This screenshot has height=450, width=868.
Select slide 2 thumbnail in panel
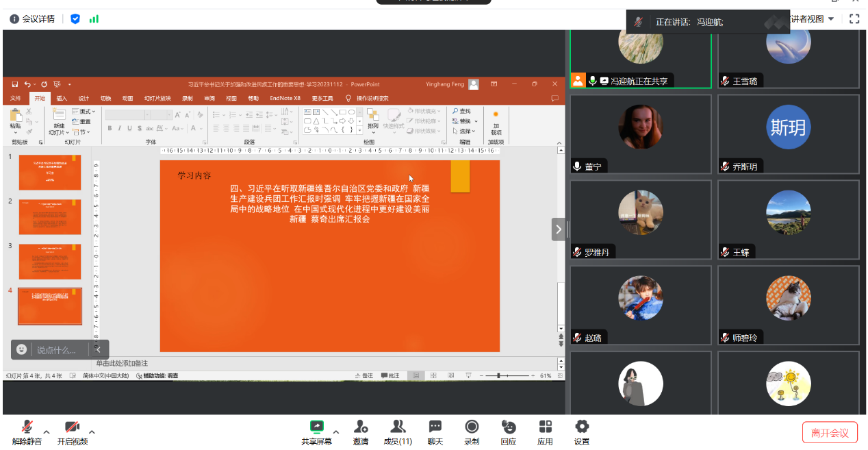(x=50, y=217)
